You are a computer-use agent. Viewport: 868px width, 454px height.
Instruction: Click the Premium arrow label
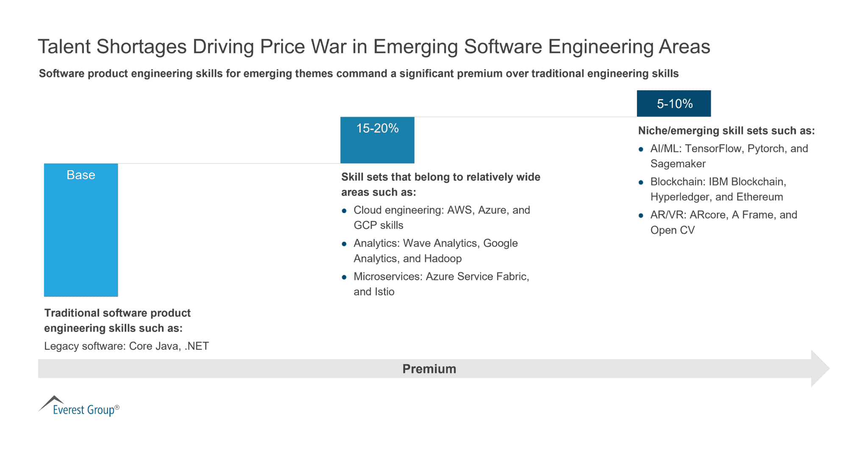click(429, 369)
